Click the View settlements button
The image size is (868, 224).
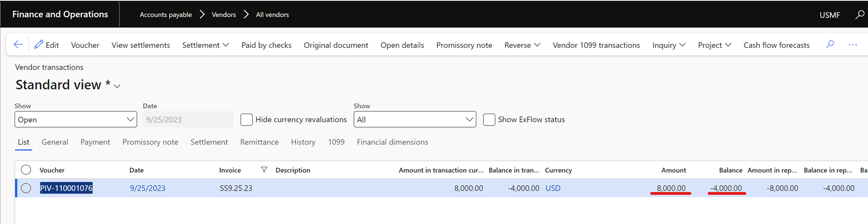click(141, 45)
